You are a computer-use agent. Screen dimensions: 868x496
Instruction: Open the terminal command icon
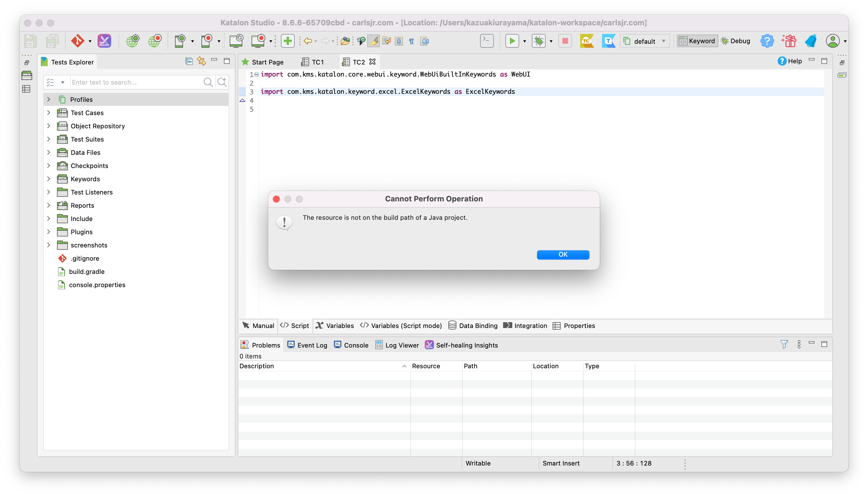tap(486, 41)
